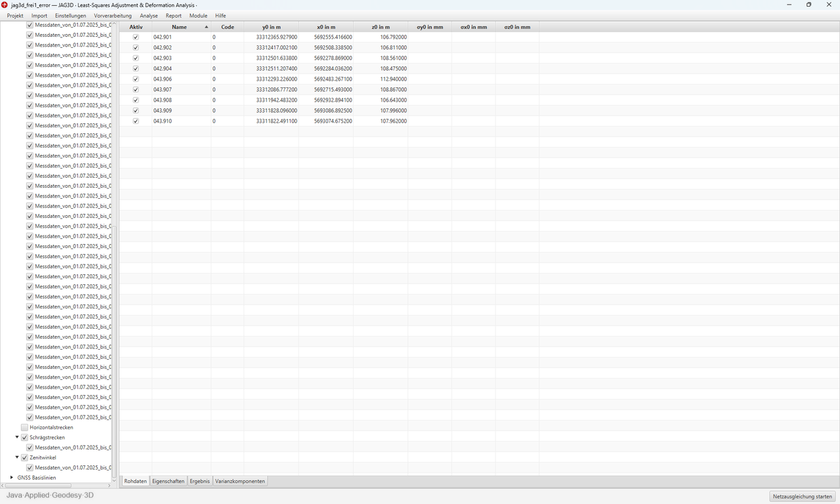The width and height of the screenshot is (840, 504).
Task: Toggle Aktiv checkbox for point 043.908
Action: point(136,100)
